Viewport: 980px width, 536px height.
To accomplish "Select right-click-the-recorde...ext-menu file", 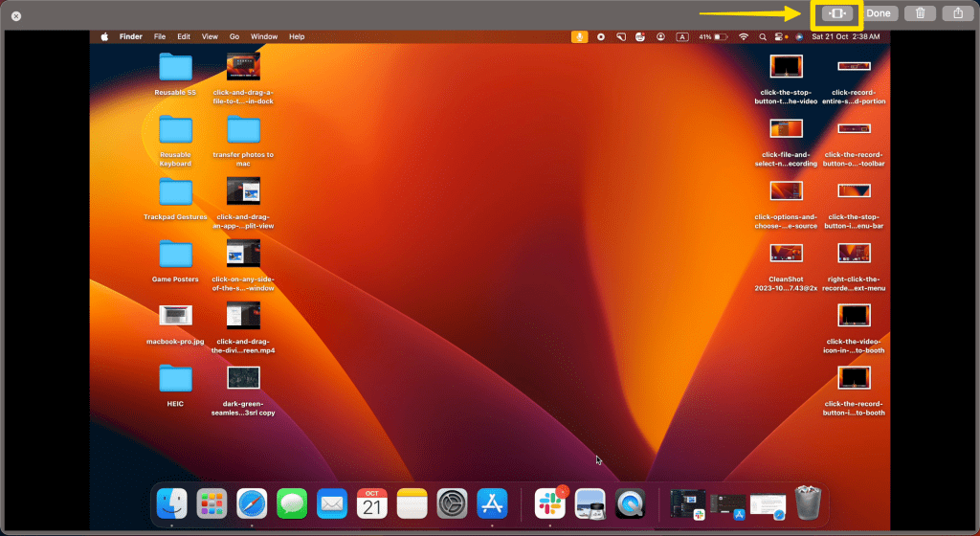I will [x=854, y=267].
